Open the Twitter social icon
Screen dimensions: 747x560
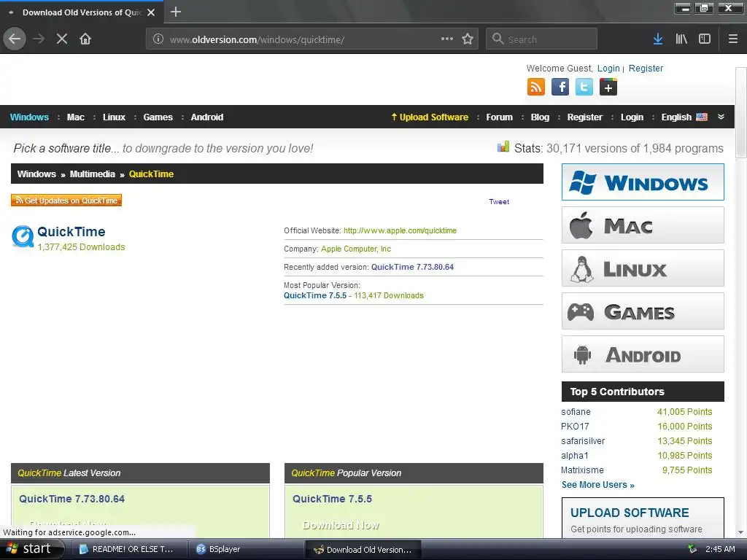coord(584,87)
